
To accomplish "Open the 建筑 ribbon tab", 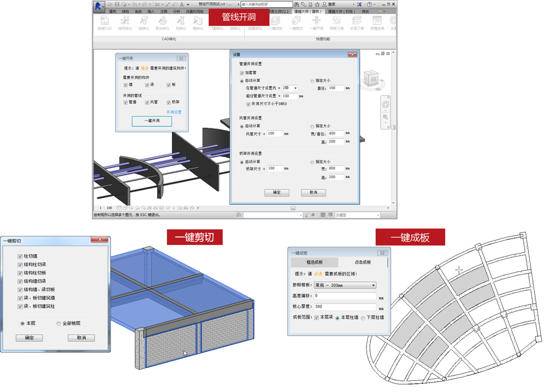I will [113, 12].
